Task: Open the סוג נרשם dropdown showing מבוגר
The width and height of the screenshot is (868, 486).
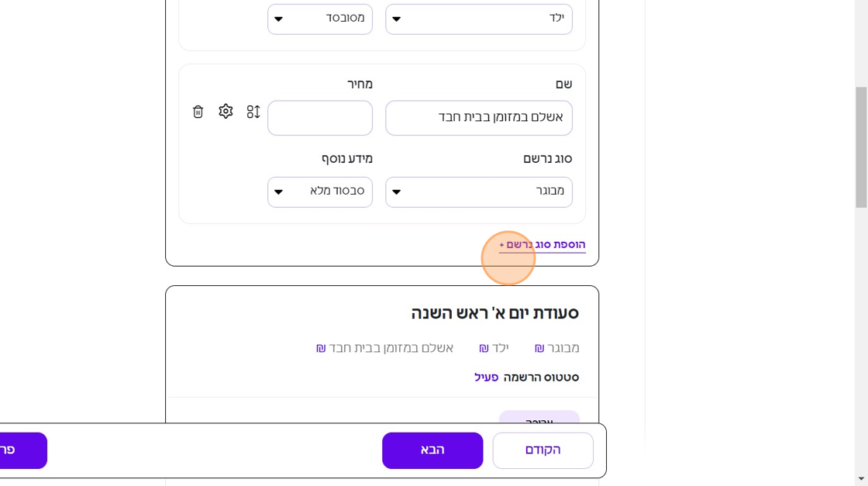Action: [x=478, y=191]
